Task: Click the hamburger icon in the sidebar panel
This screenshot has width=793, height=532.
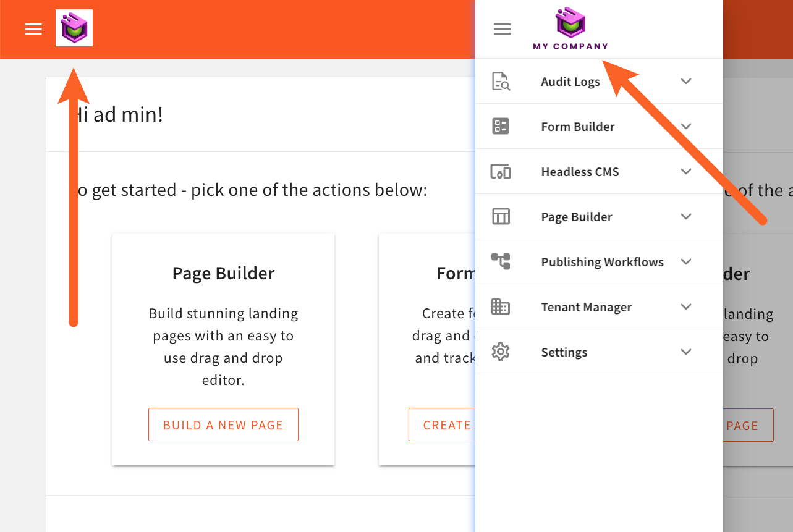Action: 502,28
